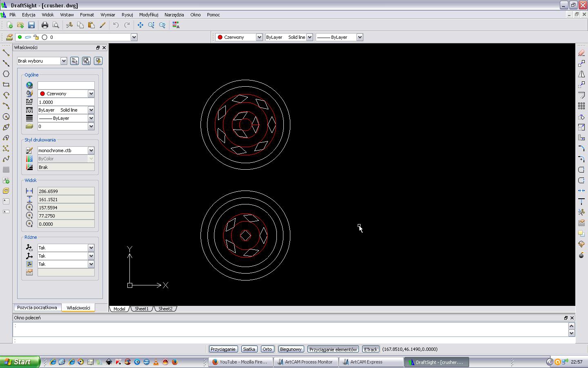Switch to the Sheet1 tab
The width and height of the screenshot is (588, 368).
pyautogui.click(x=142, y=309)
